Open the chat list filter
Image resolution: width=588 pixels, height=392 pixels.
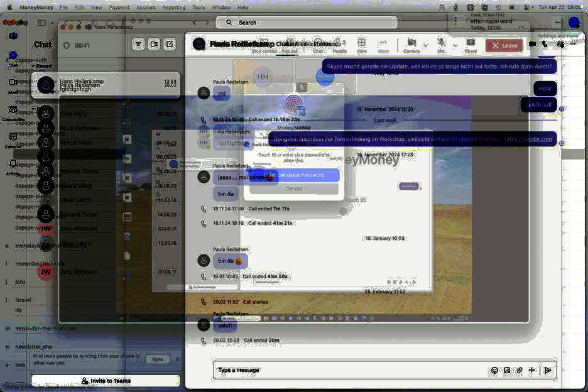click(138, 44)
